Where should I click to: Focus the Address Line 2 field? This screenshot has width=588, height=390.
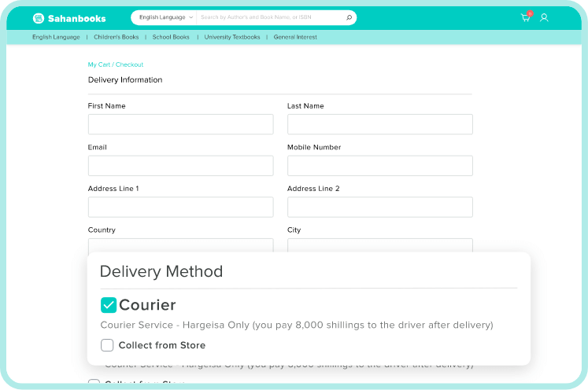click(379, 208)
